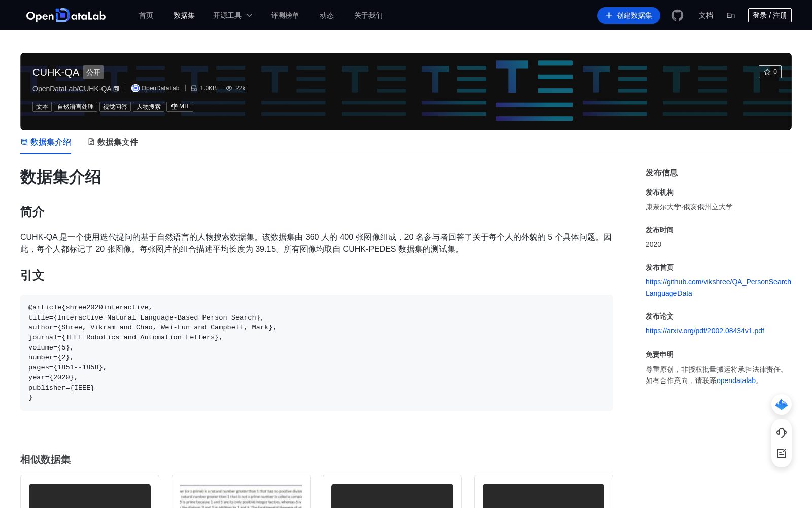Image resolution: width=812 pixels, height=508 pixels.
Task: Open the second similar dataset card with text image
Action: [x=241, y=496]
